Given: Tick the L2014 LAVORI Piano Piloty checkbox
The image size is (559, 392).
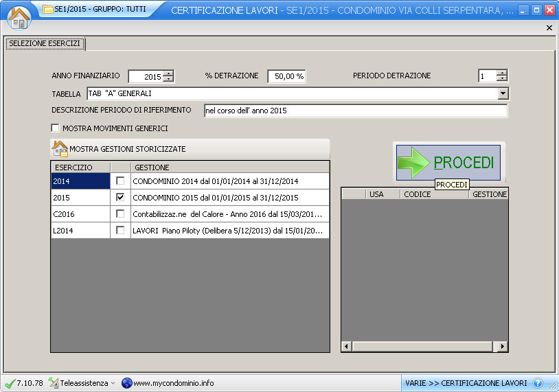Looking at the screenshot, I should coord(120,230).
